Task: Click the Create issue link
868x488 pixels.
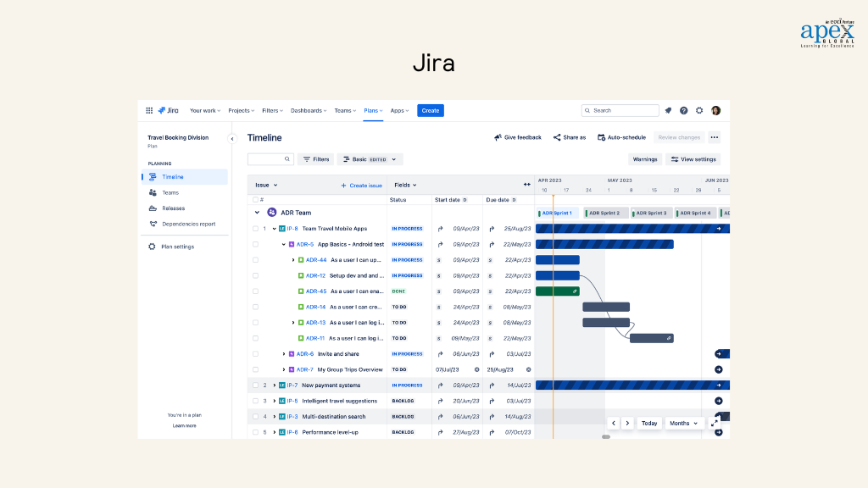Action: [x=361, y=186]
